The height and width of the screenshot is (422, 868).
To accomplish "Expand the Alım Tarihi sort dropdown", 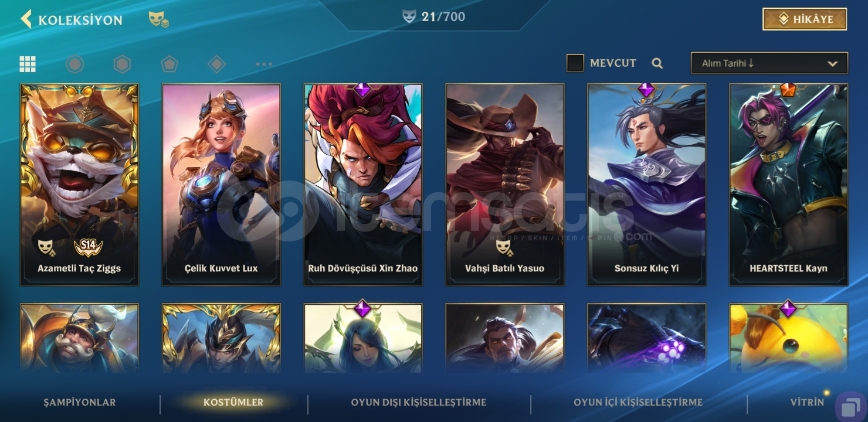I will [x=769, y=63].
